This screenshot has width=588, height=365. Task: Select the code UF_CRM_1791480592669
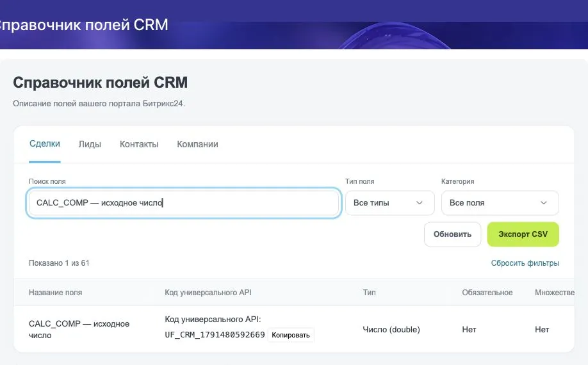point(215,335)
